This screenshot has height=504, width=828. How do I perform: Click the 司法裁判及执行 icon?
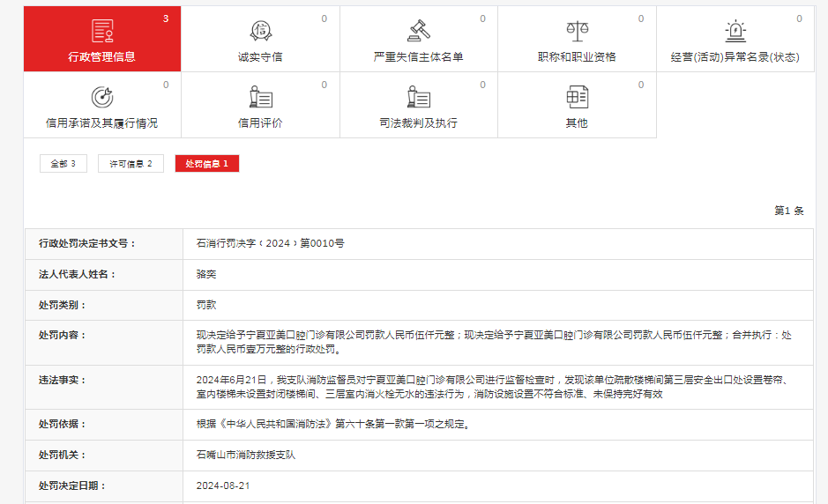419,97
